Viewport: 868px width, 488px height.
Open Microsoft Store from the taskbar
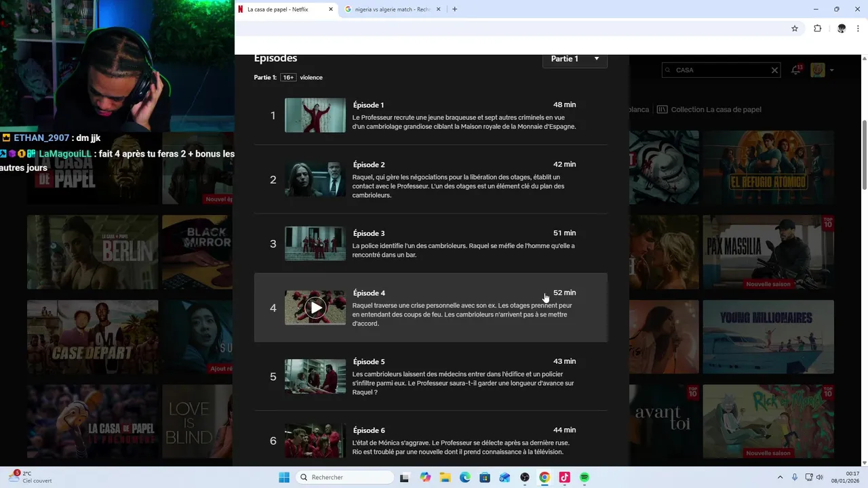[485, 477]
